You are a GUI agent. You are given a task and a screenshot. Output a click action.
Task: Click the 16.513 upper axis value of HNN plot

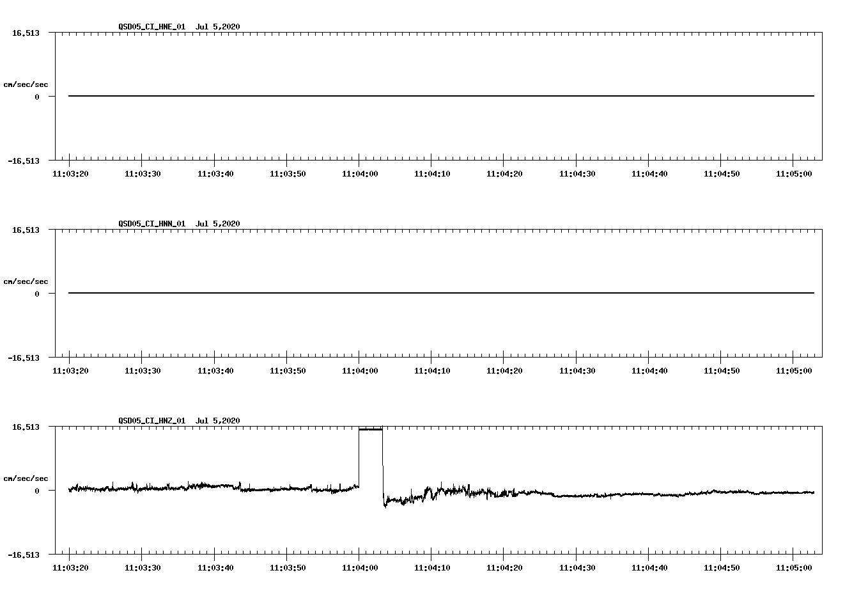coord(26,230)
